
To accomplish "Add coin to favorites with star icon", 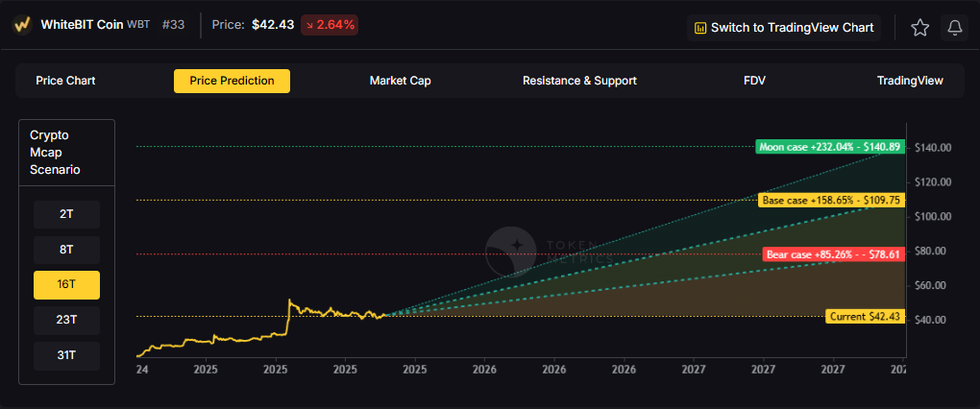I will tap(919, 28).
